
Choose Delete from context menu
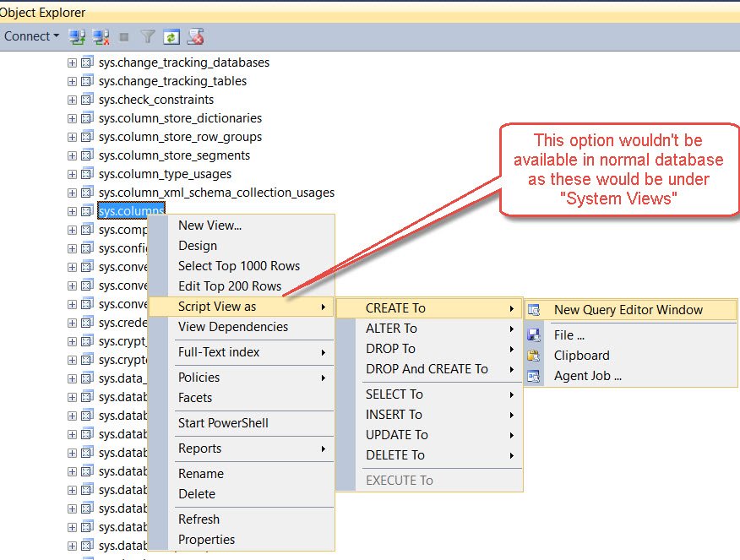(x=241, y=494)
